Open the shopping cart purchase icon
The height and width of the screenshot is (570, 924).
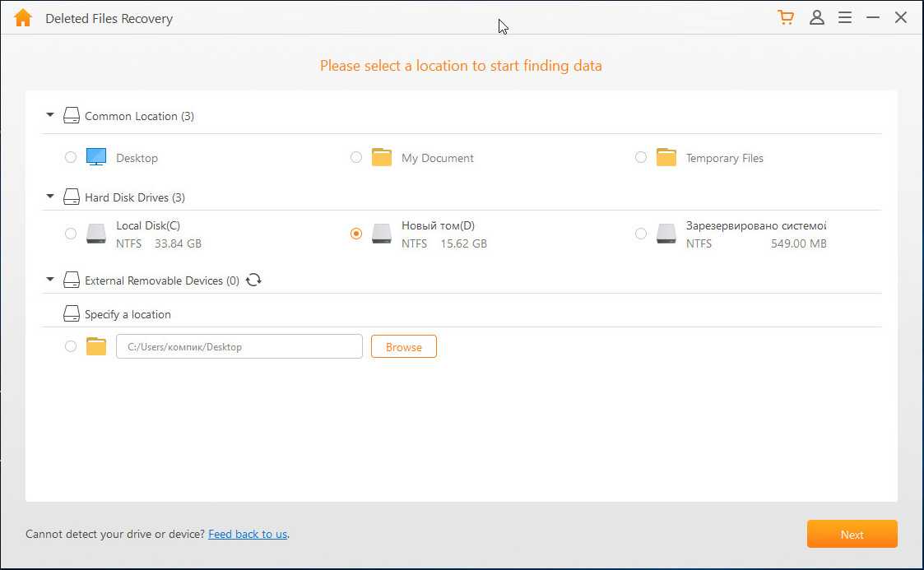click(786, 17)
